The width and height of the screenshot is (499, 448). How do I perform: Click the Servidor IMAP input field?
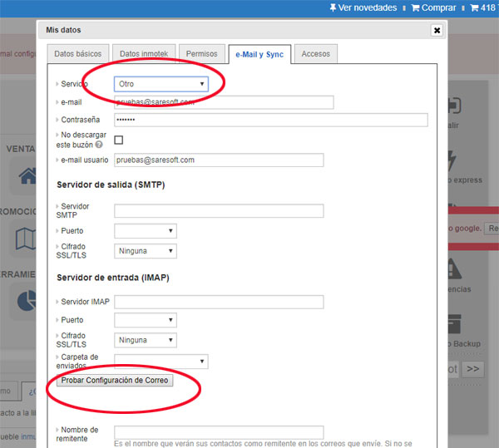(x=219, y=302)
